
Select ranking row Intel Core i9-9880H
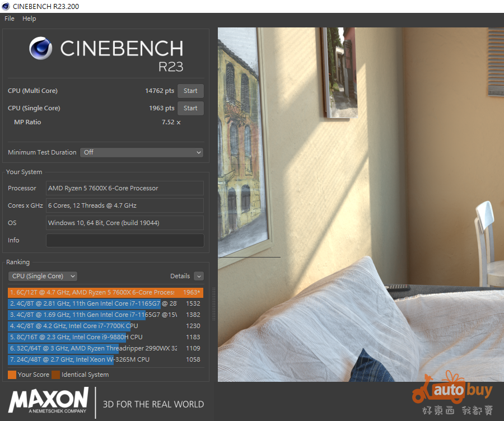105,337
